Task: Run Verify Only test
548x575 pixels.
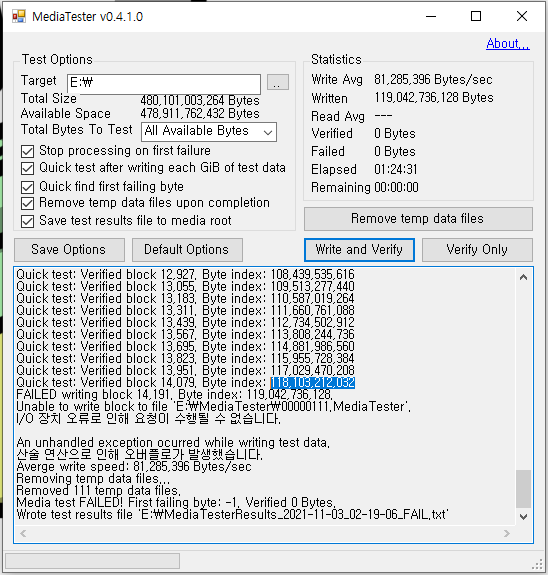Action: [477, 250]
